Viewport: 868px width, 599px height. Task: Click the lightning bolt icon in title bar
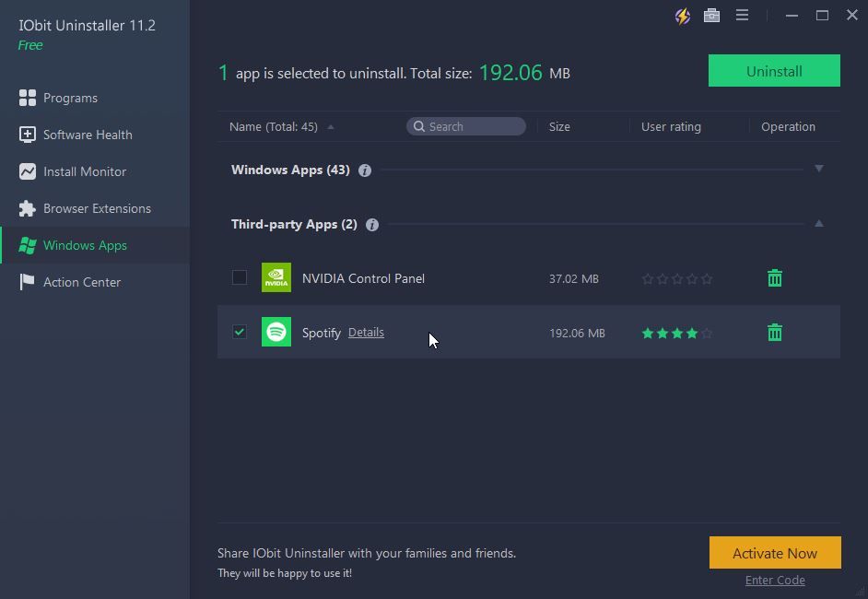point(682,16)
